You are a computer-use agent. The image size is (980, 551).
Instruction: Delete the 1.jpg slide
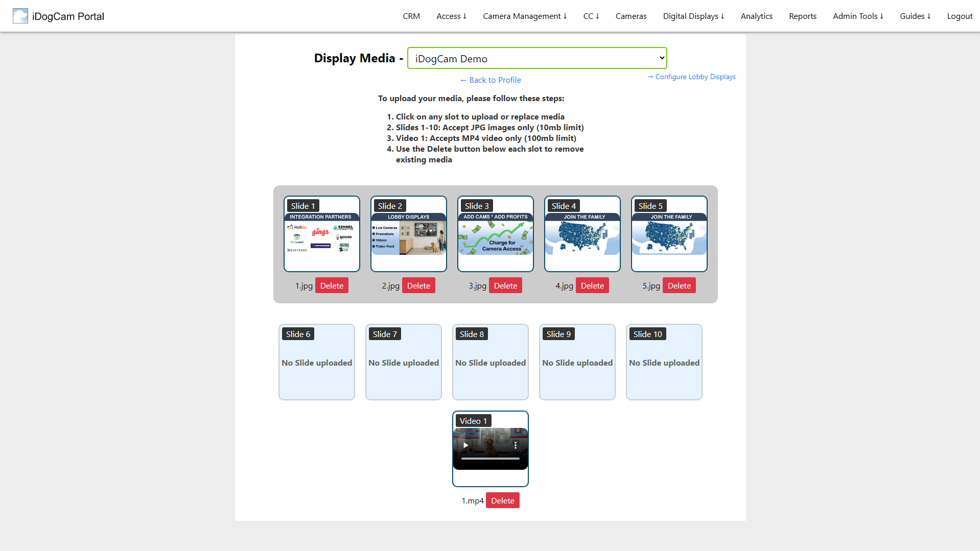point(332,285)
